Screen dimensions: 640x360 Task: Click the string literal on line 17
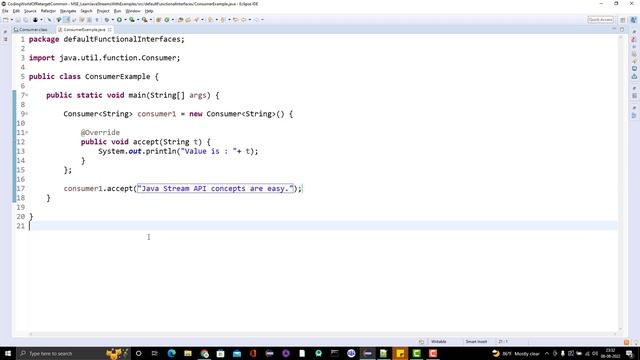(216, 189)
